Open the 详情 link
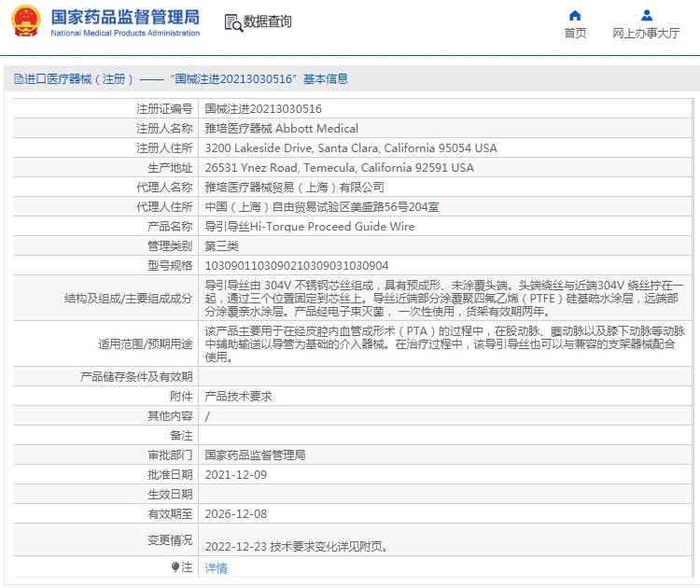The width and height of the screenshot is (700, 588). (x=217, y=567)
